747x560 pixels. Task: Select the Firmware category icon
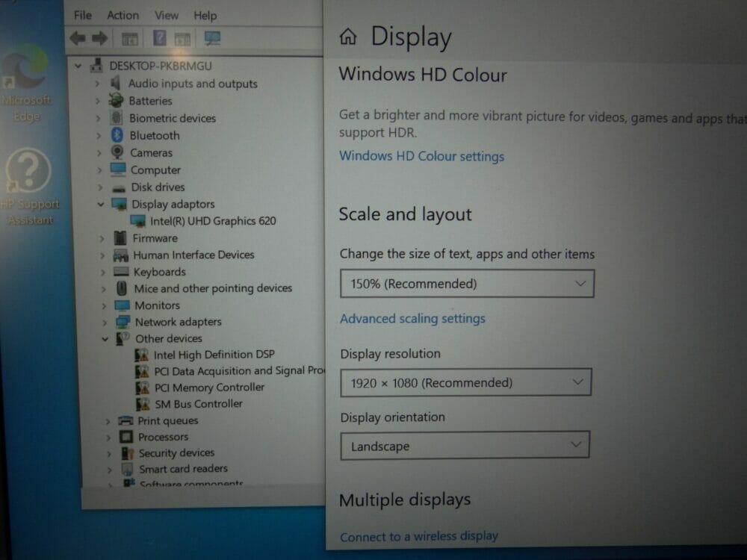pyautogui.click(x=120, y=237)
